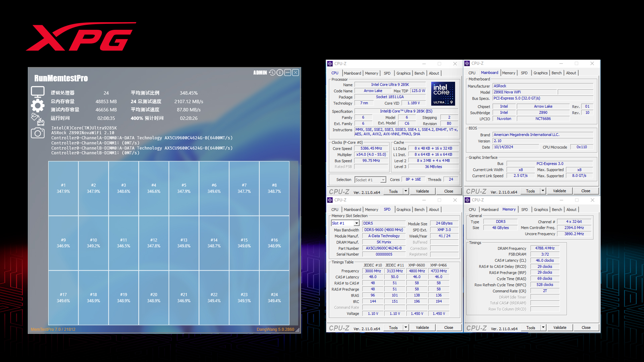Screen dimensions: 644x362
Task: Click the RunMemtestPro screenshot camera icon
Action: click(38, 133)
